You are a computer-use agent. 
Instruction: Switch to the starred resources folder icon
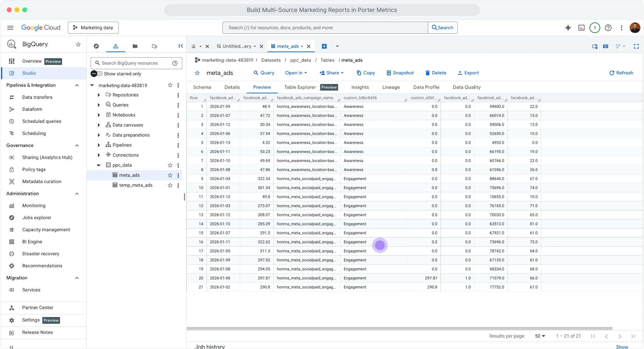pos(135,46)
